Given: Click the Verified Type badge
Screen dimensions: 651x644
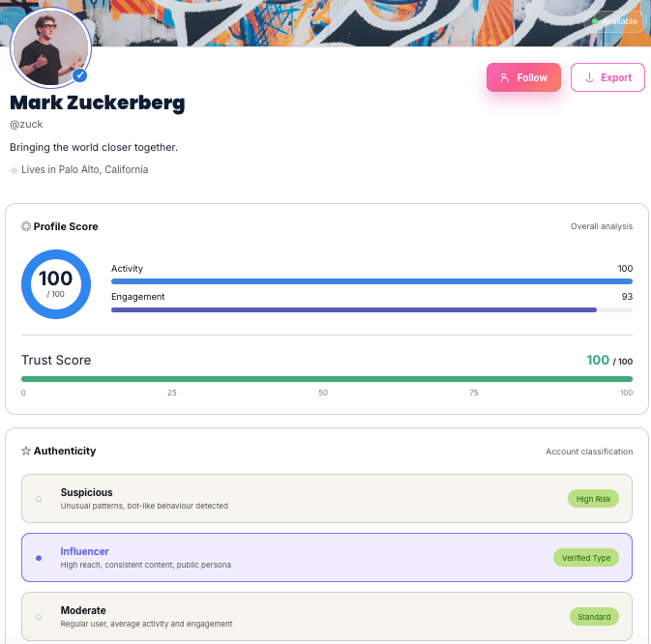Looking at the screenshot, I should pos(586,558).
